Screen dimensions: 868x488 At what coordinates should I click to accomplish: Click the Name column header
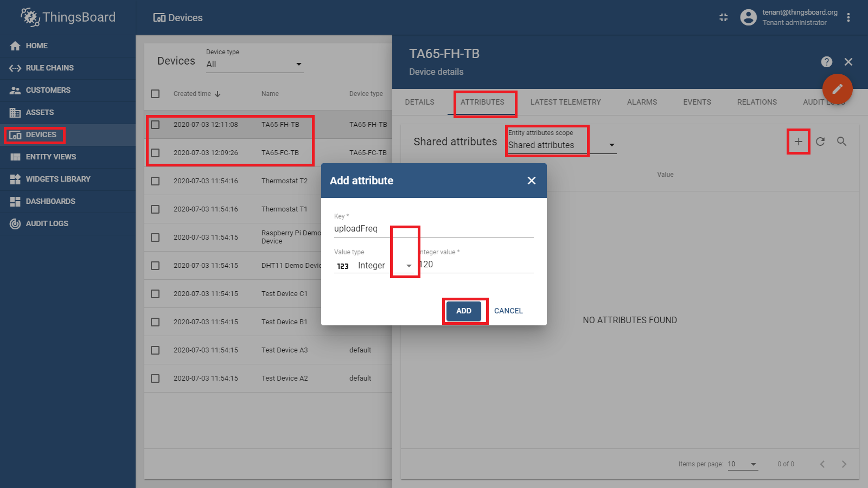270,94
